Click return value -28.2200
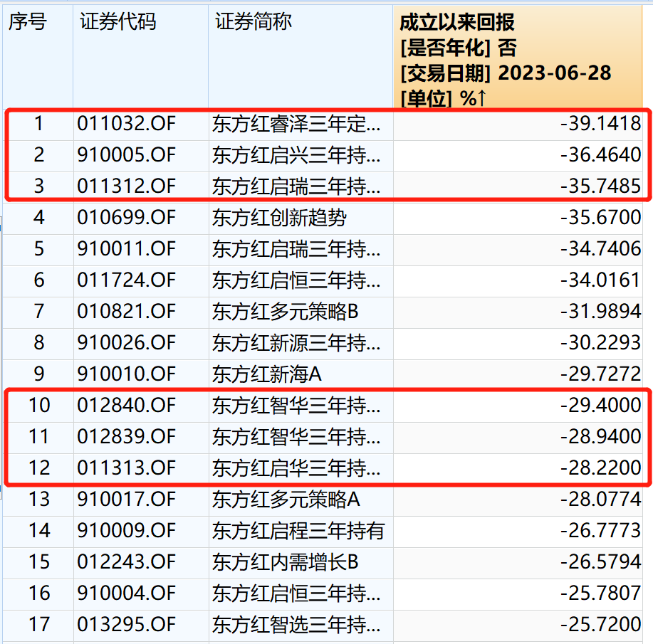 [600, 468]
